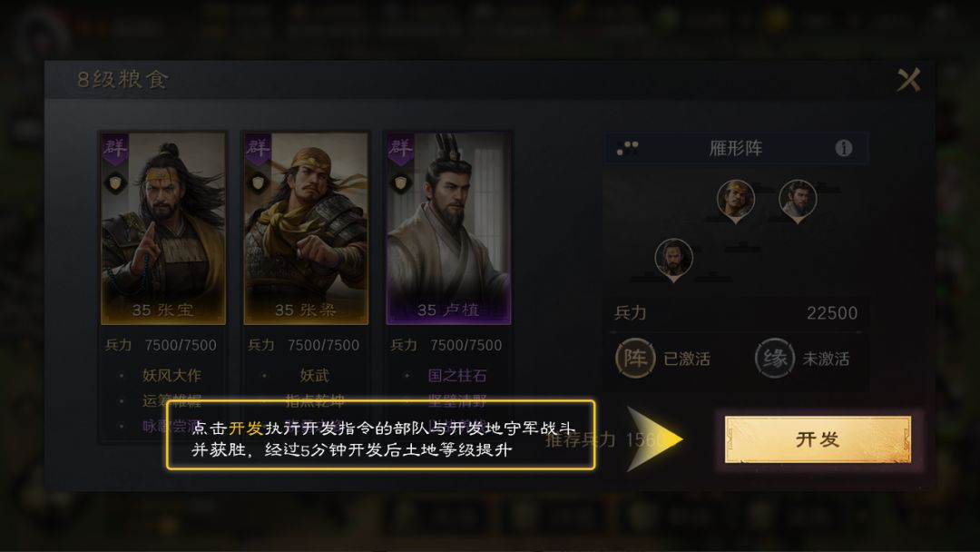Open the 妖武 skill entry
Screen dimensions: 980x552
314,375
